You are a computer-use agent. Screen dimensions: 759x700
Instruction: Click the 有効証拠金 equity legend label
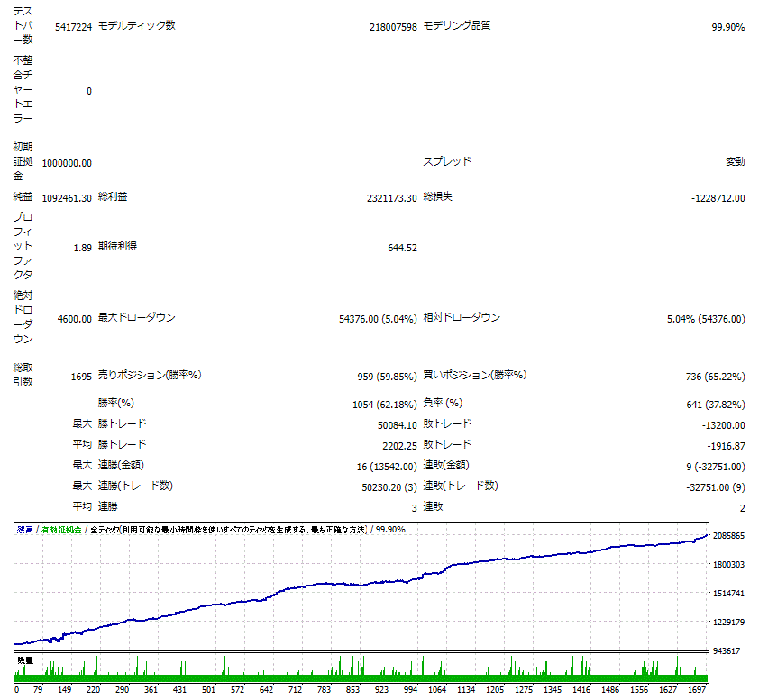coord(61,531)
